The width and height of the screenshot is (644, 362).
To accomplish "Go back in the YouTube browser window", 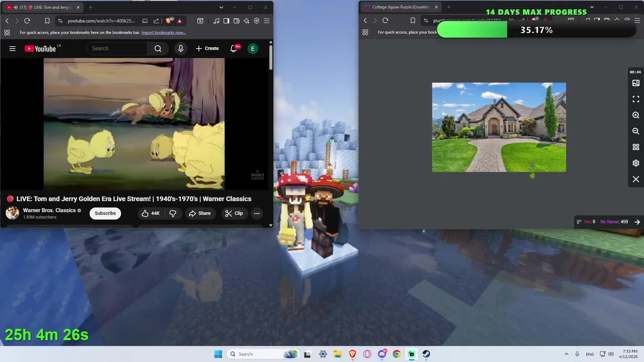I will (7, 21).
